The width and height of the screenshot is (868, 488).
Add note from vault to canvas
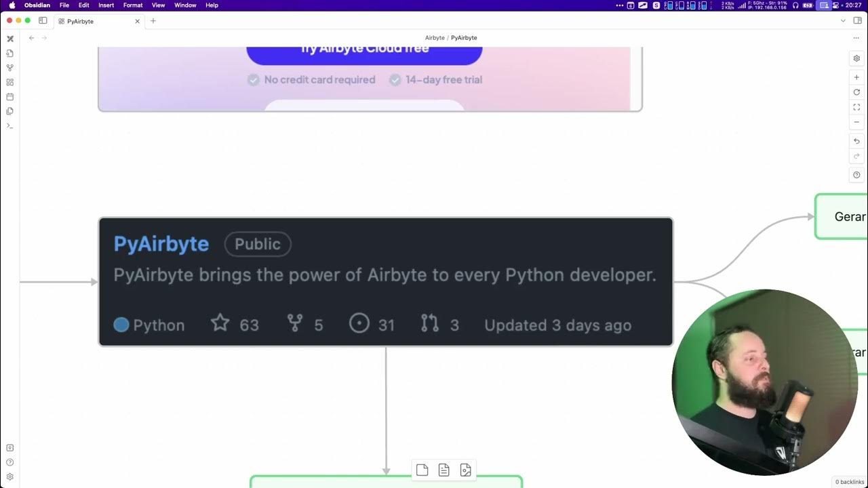pyautogui.click(x=443, y=470)
